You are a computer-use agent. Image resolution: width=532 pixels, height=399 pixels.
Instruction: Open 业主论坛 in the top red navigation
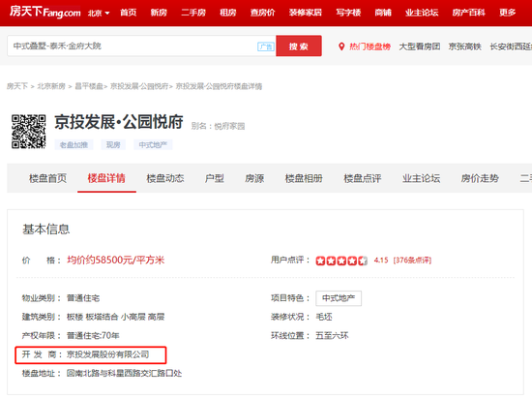[422, 13]
